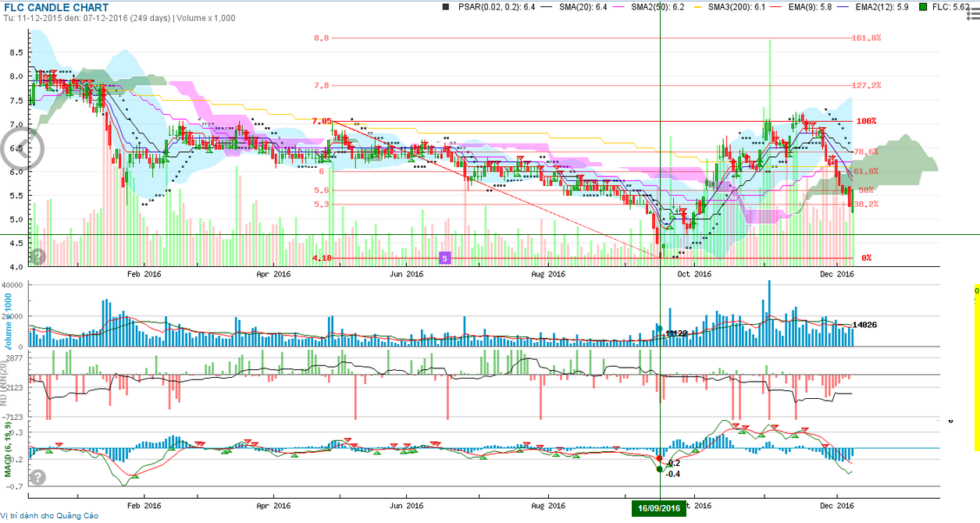Viewport: 980px width, 523px height.
Task: Click the 100% Fibonacci level label
Action: (866, 121)
